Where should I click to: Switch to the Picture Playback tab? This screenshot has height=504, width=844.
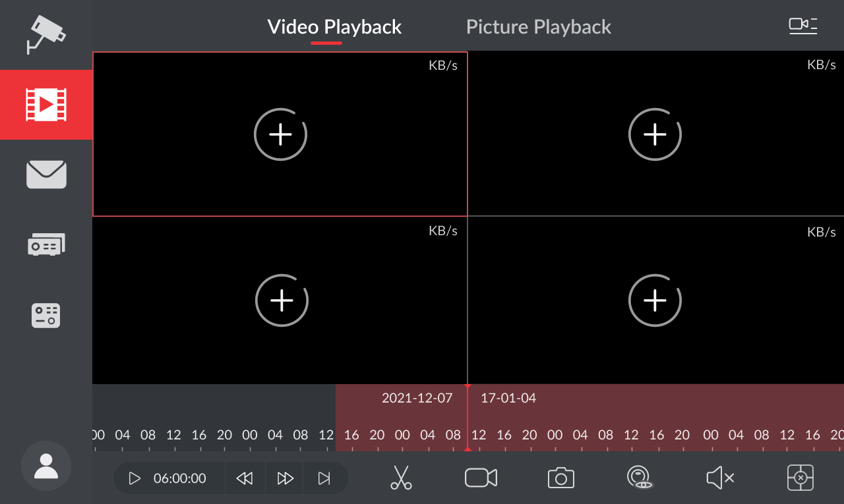click(539, 27)
